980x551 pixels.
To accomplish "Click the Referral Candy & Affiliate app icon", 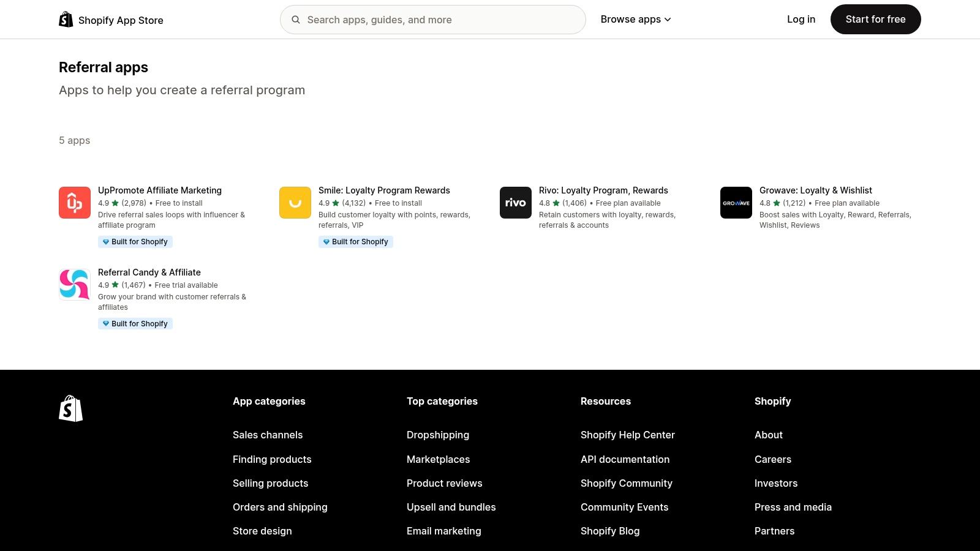I will [74, 284].
